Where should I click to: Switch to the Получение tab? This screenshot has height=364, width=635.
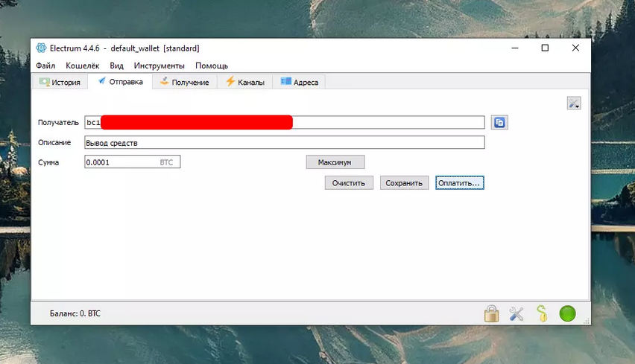[184, 83]
